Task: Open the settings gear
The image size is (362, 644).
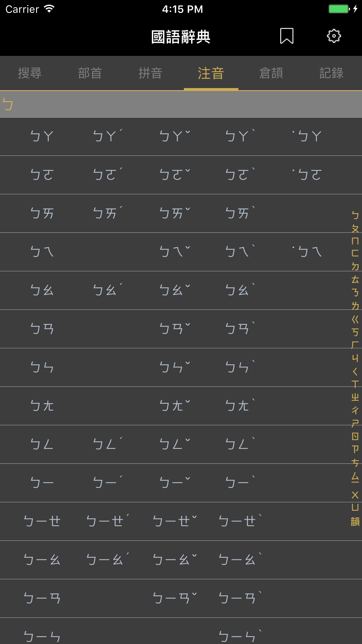Action: (334, 36)
